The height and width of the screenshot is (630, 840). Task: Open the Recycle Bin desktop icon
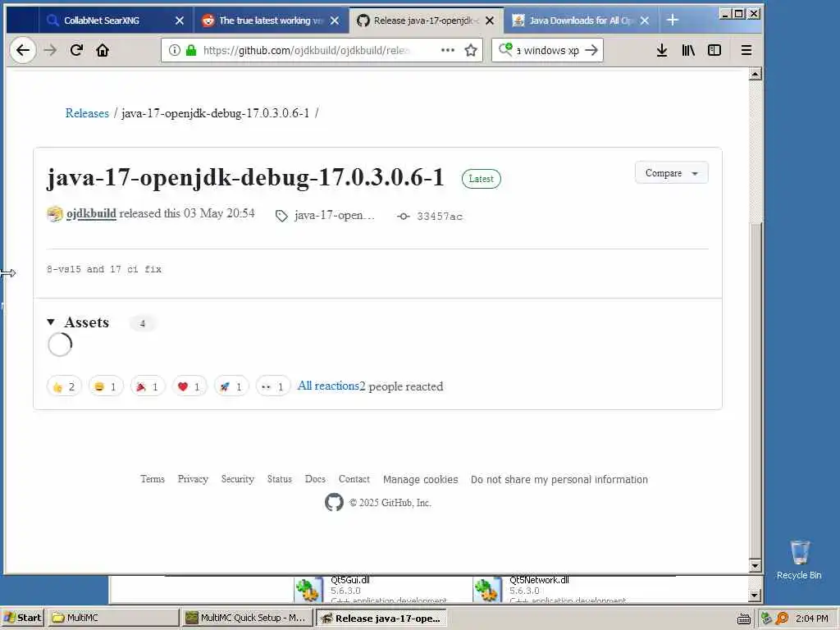799,559
